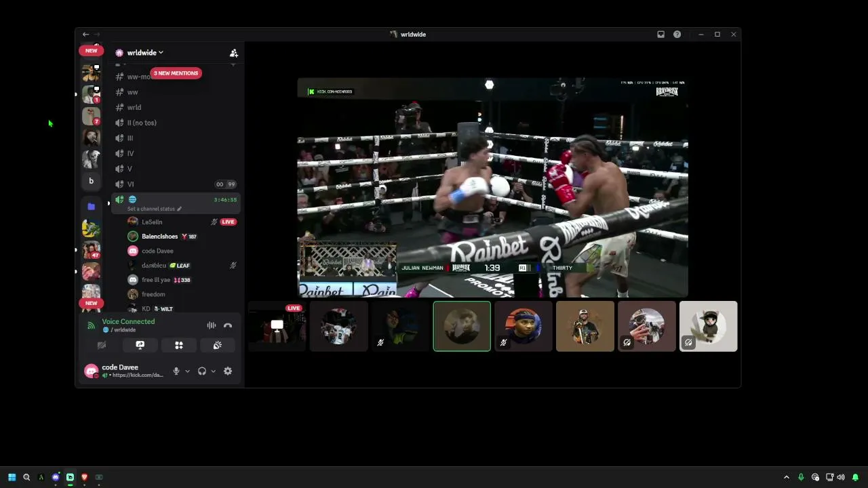This screenshot has width=868, height=488.
Task: Open the inbox icon in title bar
Action: pos(660,35)
